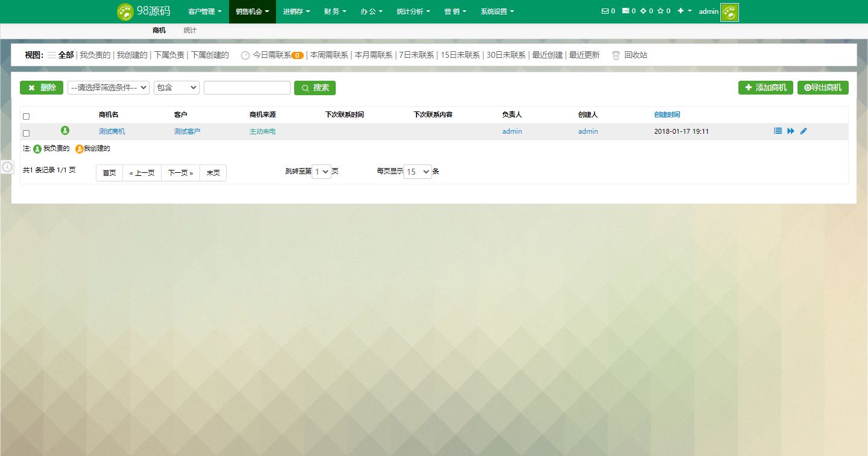Open the 包含 condition dropdown
Viewport: 868px width, 456px height.
click(x=176, y=87)
